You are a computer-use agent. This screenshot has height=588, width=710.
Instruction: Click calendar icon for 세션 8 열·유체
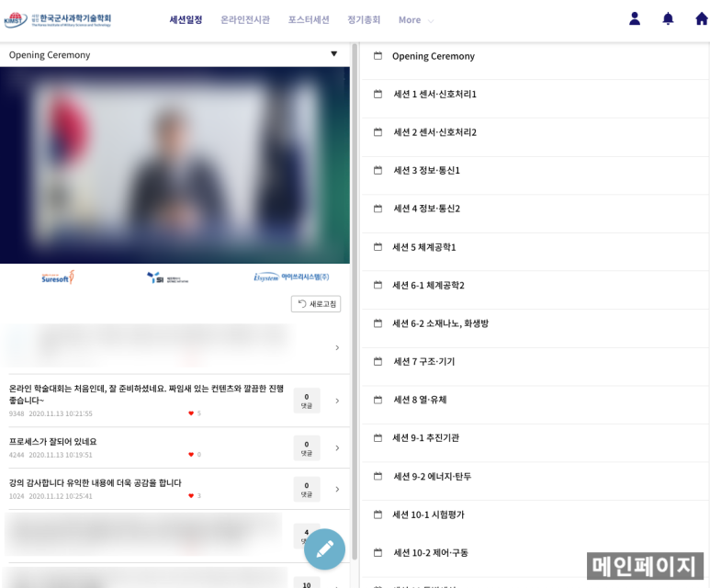378,400
